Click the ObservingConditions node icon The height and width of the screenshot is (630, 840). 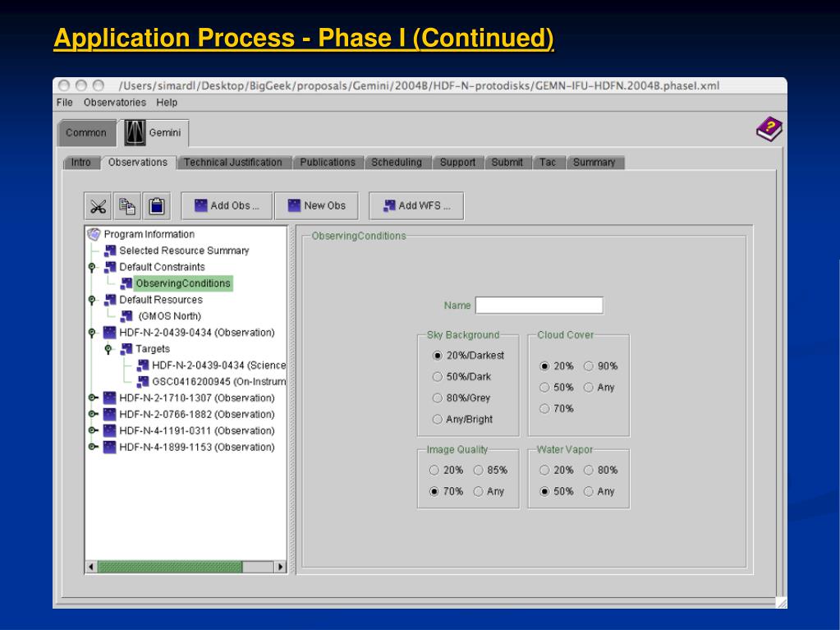click(126, 283)
